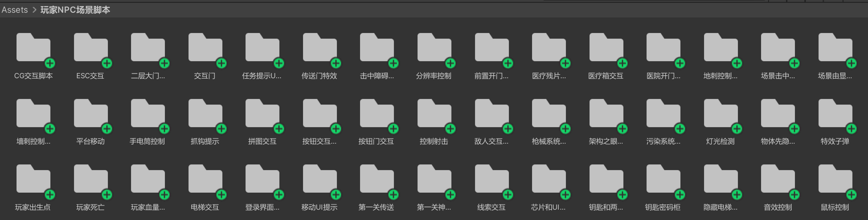Click the 枪械系统... folder label
868x220 pixels.
tap(549, 141)
